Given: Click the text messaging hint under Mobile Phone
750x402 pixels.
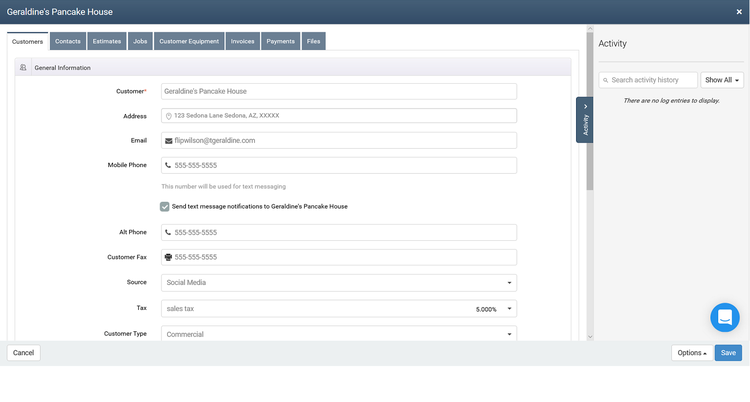Looking at the screenshot, I should point(223,187).
